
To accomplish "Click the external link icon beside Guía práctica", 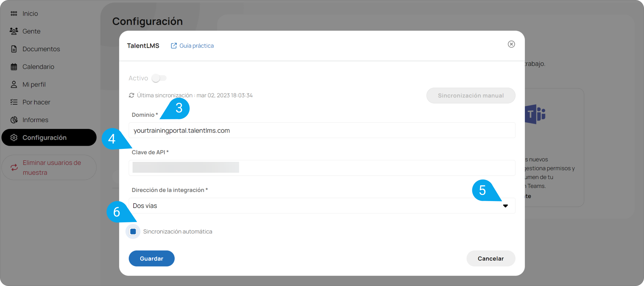I will [174, 46].
